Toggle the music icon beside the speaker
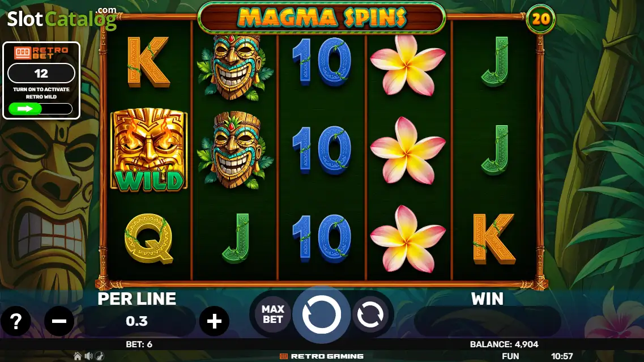The width and height of the screenshot is (644, 362). 100,356
